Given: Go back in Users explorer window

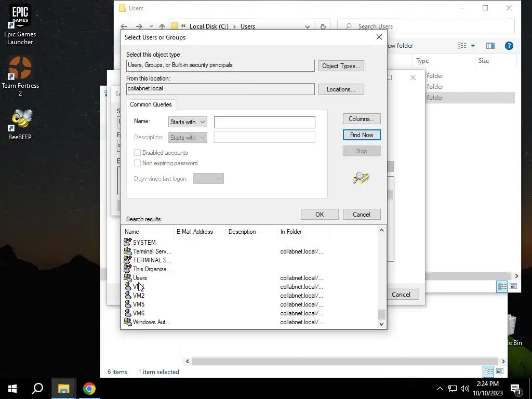Looking at the screenshot, I should tap(124, 26).
